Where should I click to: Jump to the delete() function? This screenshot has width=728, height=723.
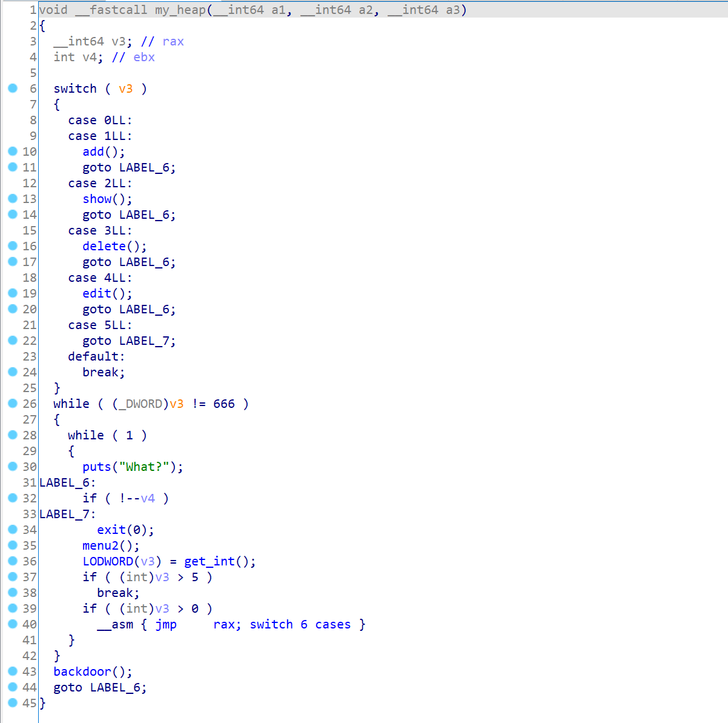[x=104, y=247]
